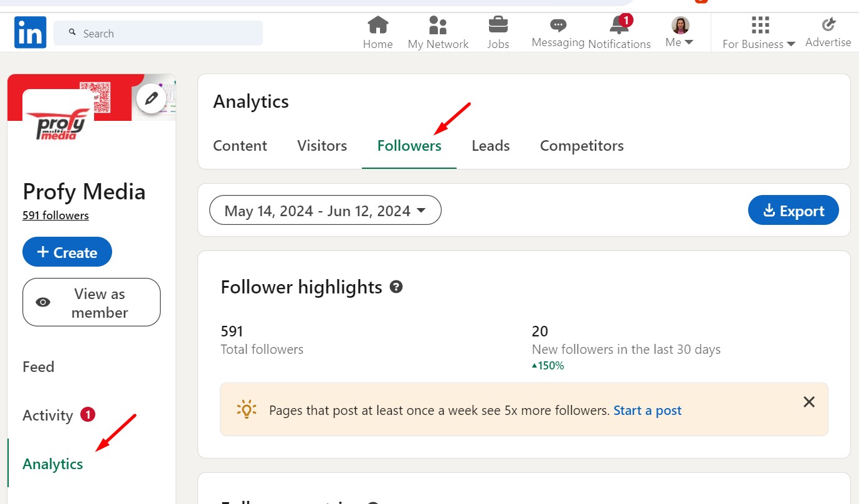Switch to the Visitors tab

click(322, 146)
